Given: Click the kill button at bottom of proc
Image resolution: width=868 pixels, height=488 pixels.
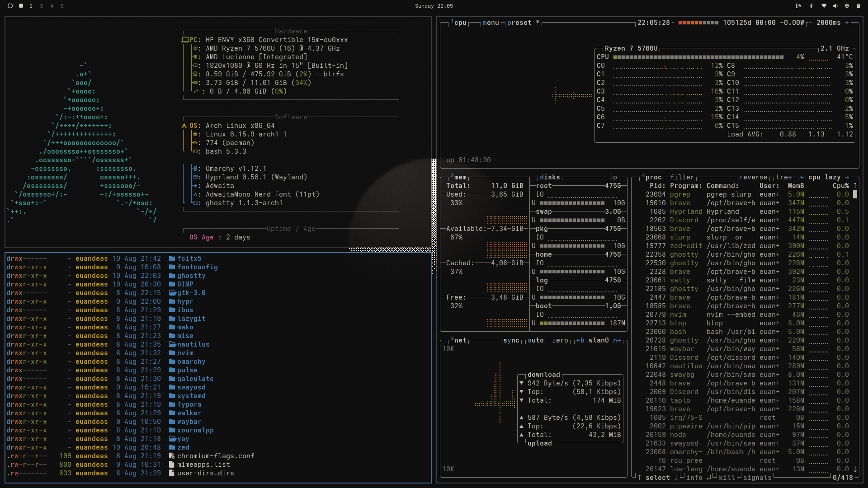Looking at the screenshot, I should pos(726,478).
